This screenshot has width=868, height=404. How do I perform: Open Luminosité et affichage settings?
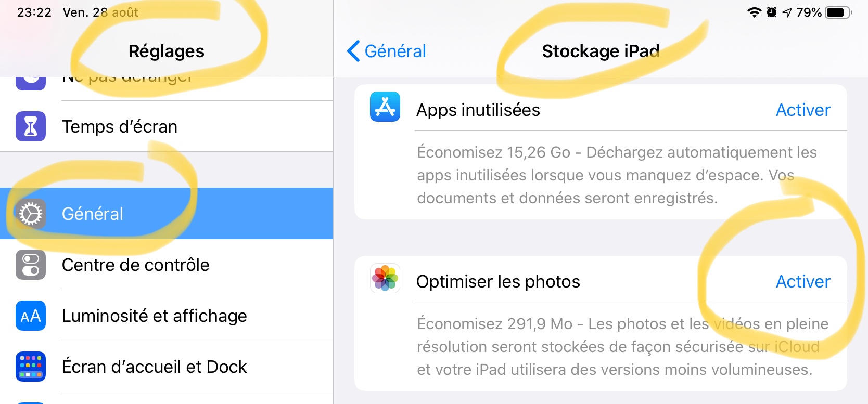pos(154,316)
